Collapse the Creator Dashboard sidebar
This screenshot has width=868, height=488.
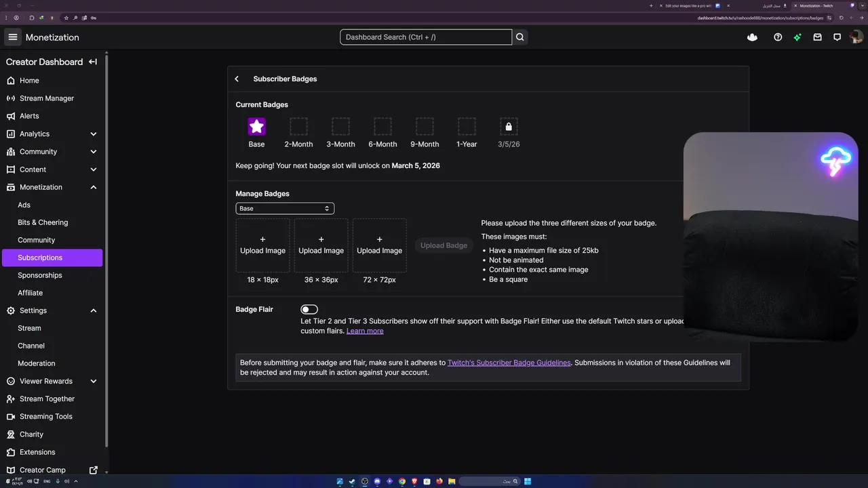tap(93, 62)
